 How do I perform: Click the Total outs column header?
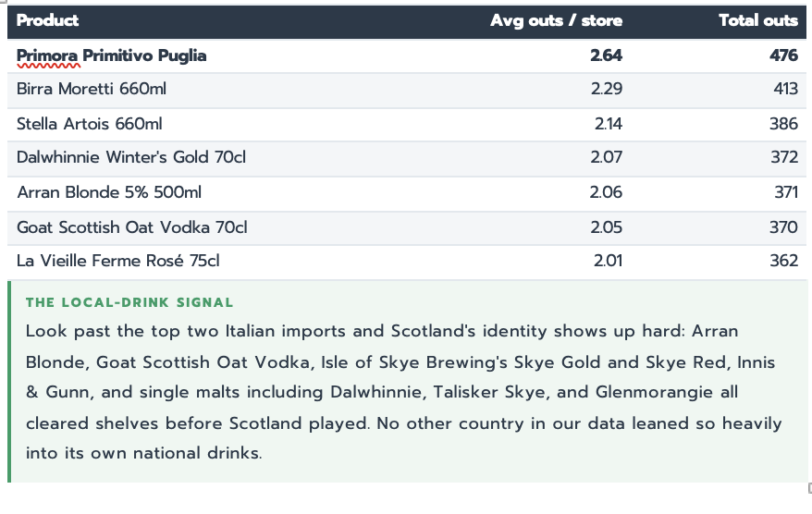[x=758, y=20]
